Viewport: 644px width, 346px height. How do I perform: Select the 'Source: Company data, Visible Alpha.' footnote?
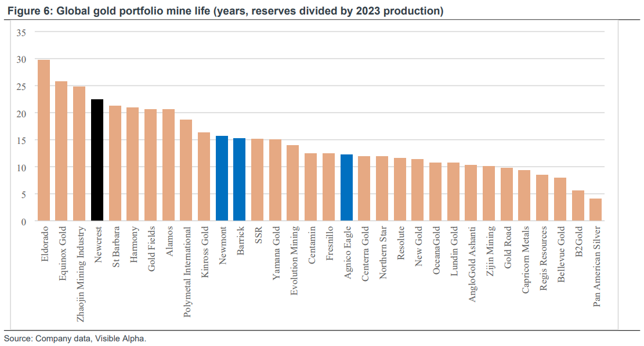[x=75, y=338]
